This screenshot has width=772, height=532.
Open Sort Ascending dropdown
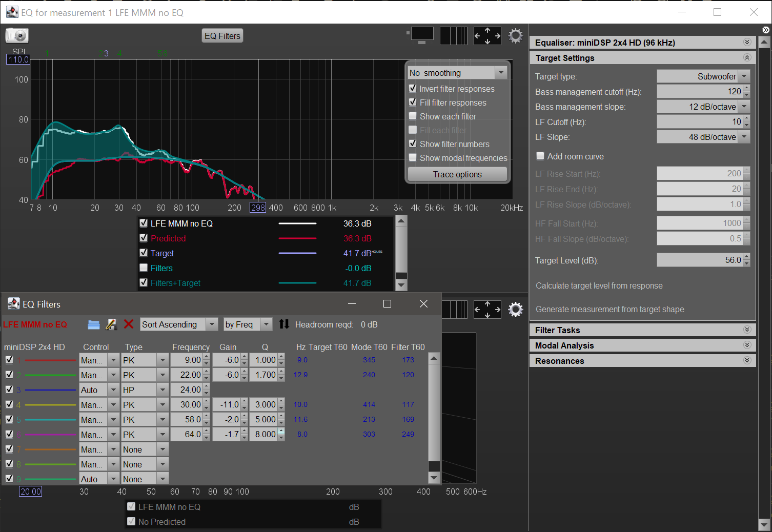click(212, 324)
